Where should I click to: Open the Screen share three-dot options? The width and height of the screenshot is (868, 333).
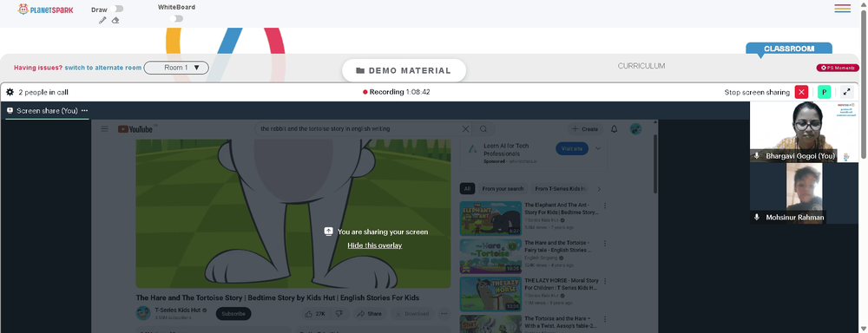click(x=85, y=111)
